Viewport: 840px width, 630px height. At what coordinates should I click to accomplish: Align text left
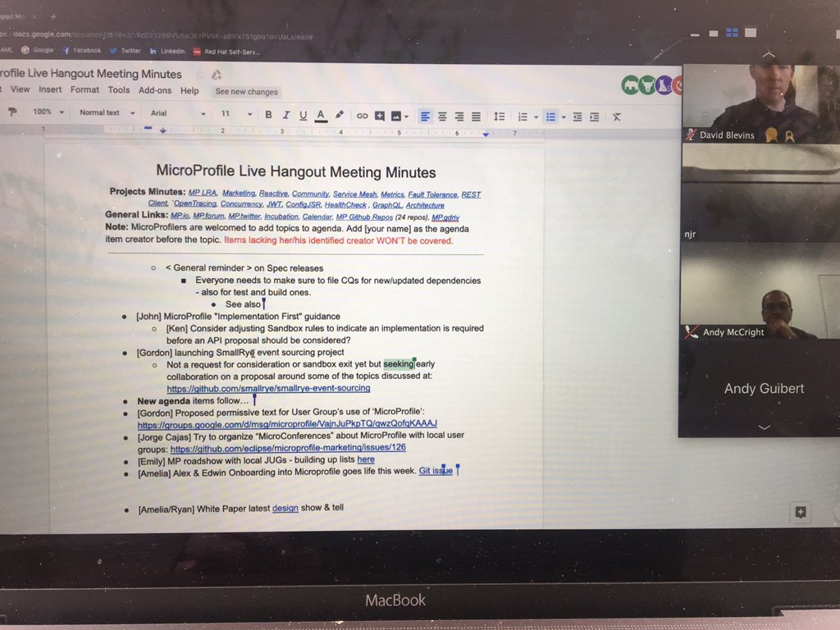[x=425, y=116]
